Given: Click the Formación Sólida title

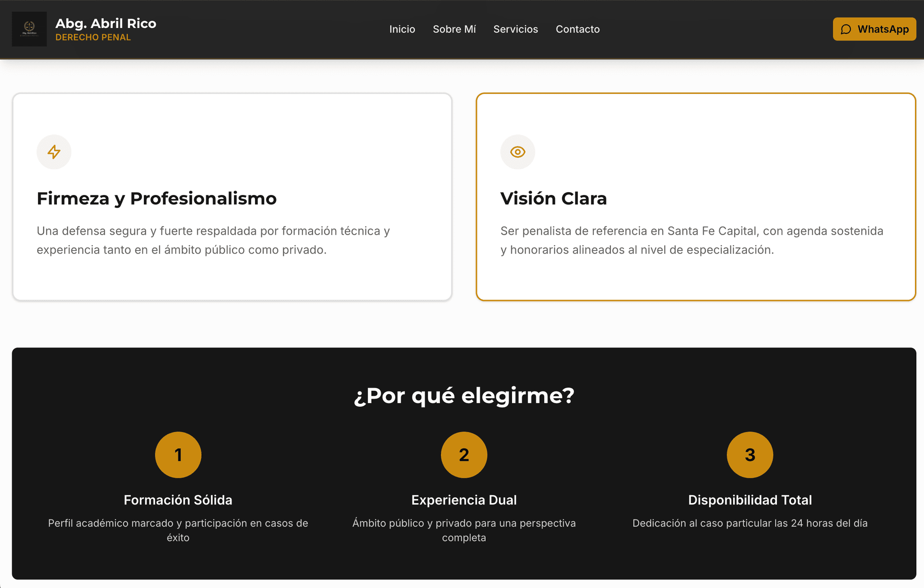Looking at the screenshot, I should tap(178, 500).
